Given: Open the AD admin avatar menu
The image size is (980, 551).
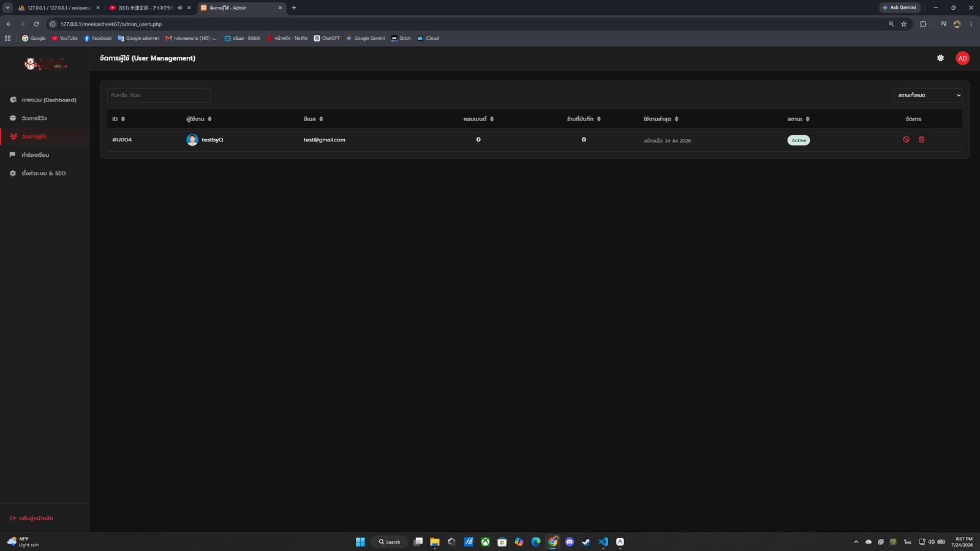Looking at the screenshot, I should coord(962,58).
